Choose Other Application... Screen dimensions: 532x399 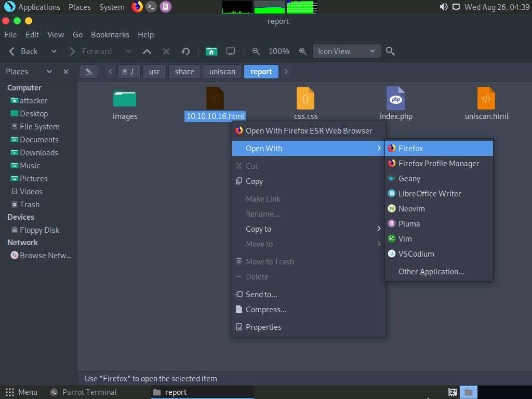tap(438, 271)
